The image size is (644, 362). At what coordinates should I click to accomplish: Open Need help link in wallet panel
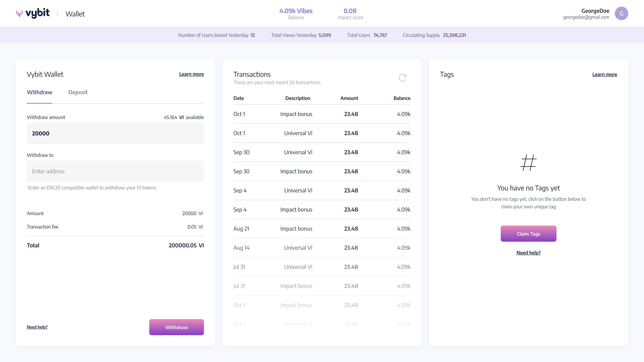coord(37,327)
